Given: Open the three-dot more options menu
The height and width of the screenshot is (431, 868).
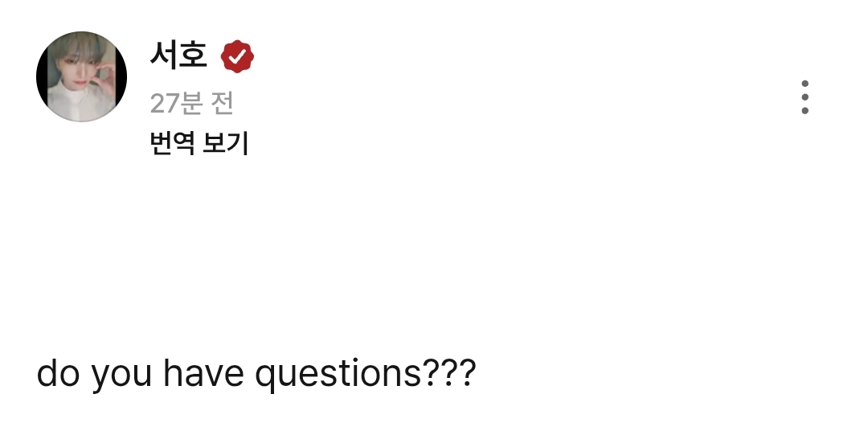Looking at the screenshot, I should [x=805, y=97].
